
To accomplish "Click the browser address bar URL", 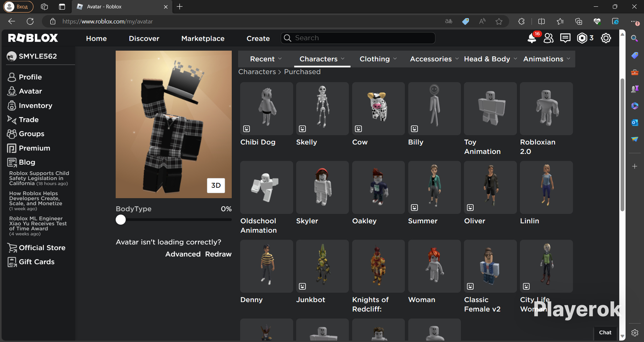I will point(107,22).
